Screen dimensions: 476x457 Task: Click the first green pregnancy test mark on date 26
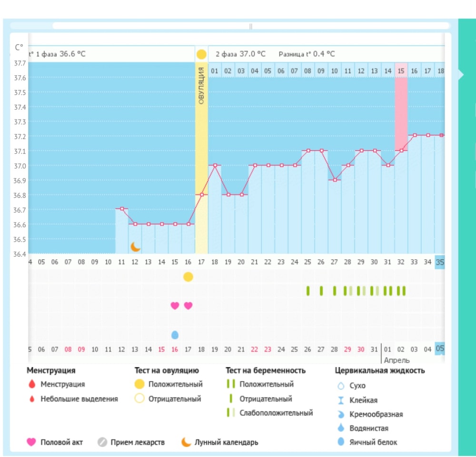coord(308,291)
